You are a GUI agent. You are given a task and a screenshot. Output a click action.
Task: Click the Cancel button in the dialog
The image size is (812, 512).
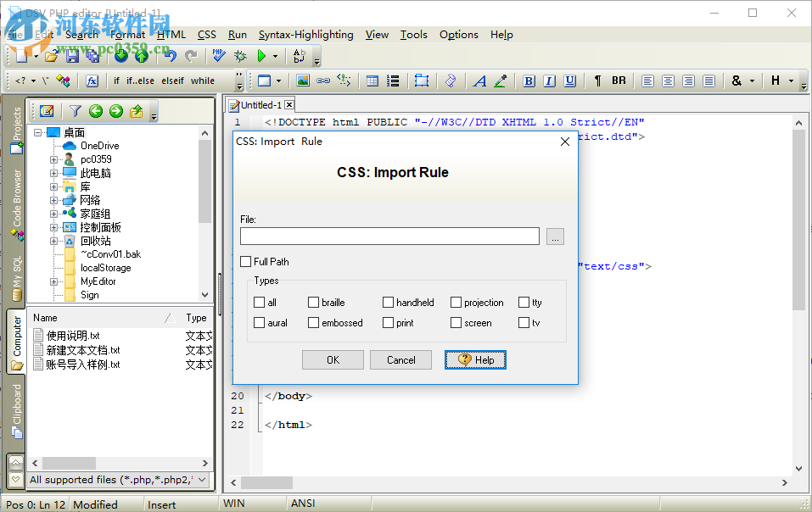(x=400, y=359)
